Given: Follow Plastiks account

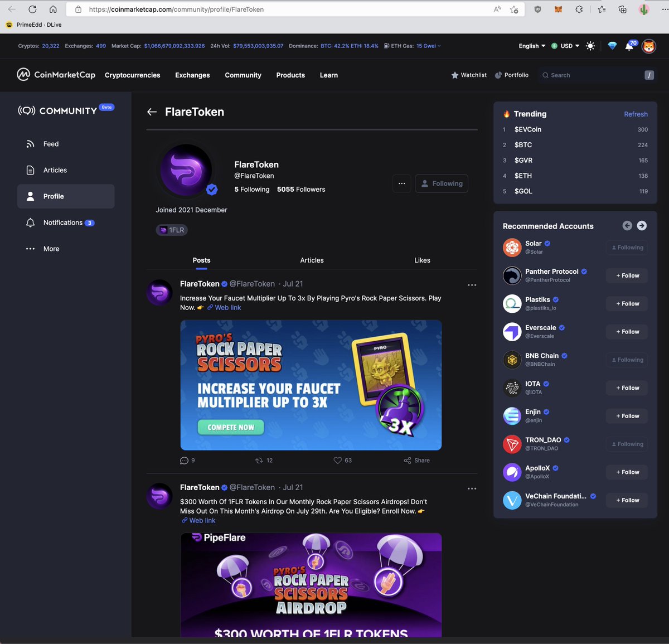Looking at the screenshot, I should (627, 304).
